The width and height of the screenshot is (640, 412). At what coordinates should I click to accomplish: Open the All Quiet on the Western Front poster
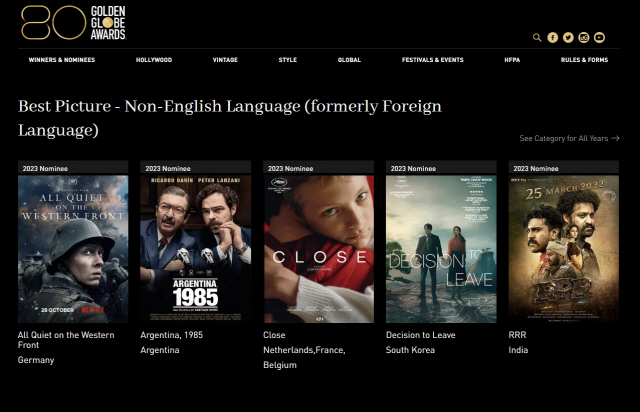(x=73, y=249)
